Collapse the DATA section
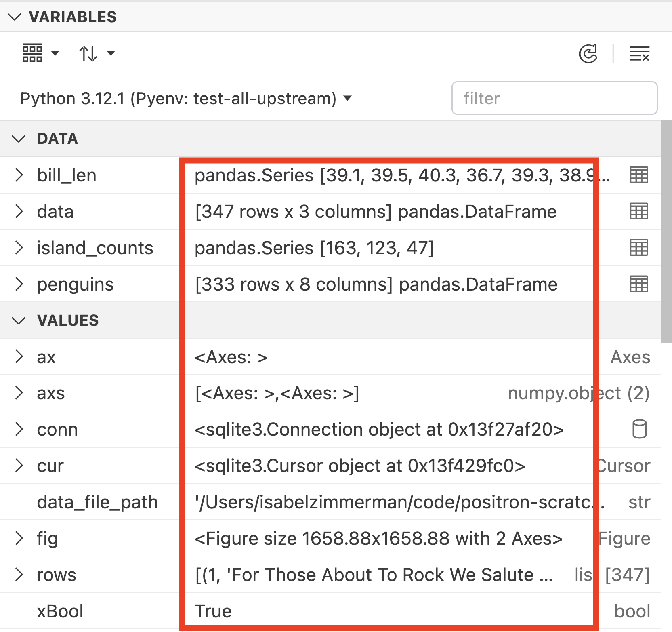This screenshot has width=672, height=632. click(18, 139)
